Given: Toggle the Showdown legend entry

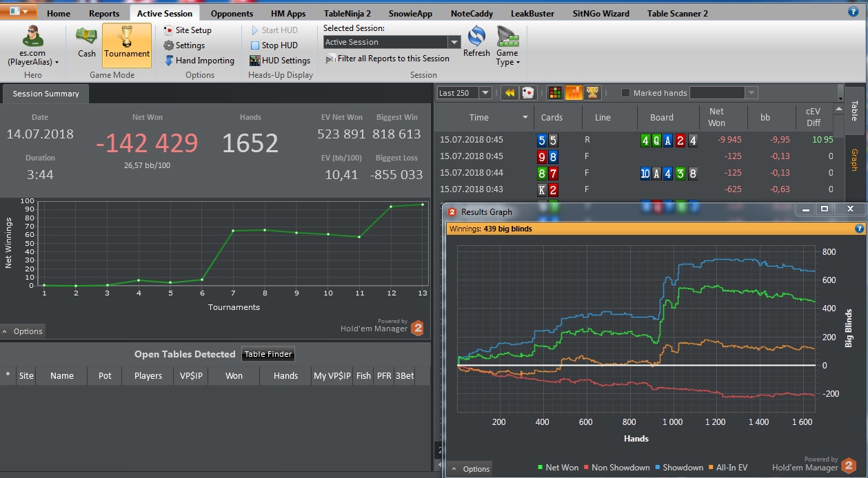Looking at the screenshot, I should tap(678, 468).
